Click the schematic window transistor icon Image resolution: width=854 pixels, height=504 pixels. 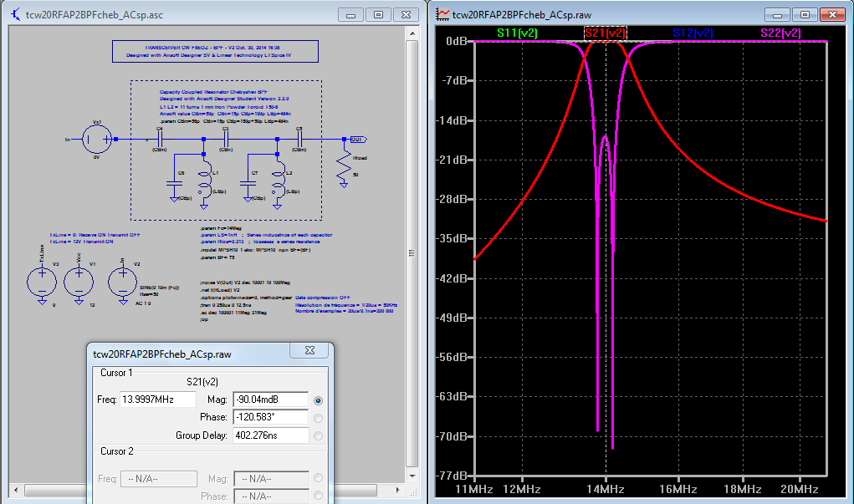click(15, 14)
